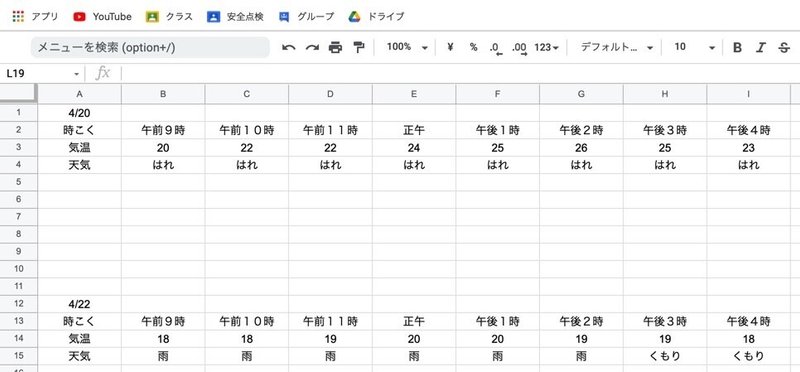This screenshot has width=800, height=372.
Task: Select くもり cell in column I
Action: [748, 356]
